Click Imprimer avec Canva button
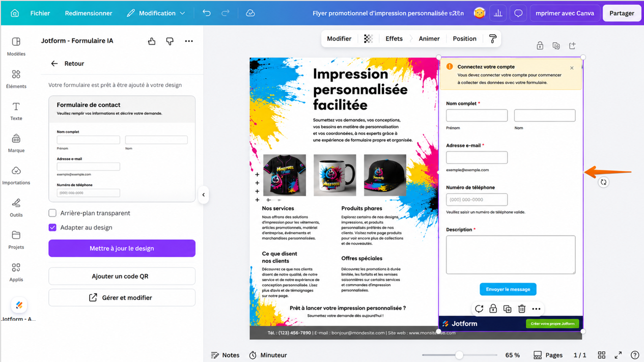The width and height of the screenshot is (644, 362). [565, 13]
